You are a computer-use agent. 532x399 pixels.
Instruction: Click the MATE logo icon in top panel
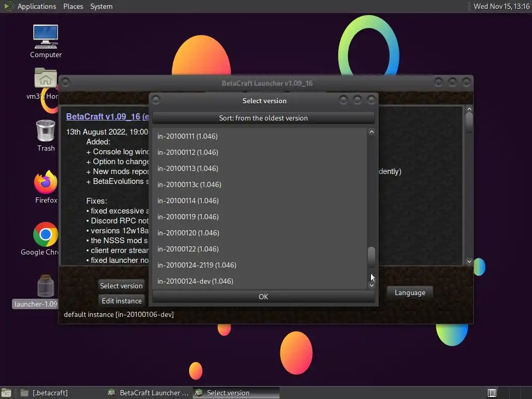[x=8, y=6]
